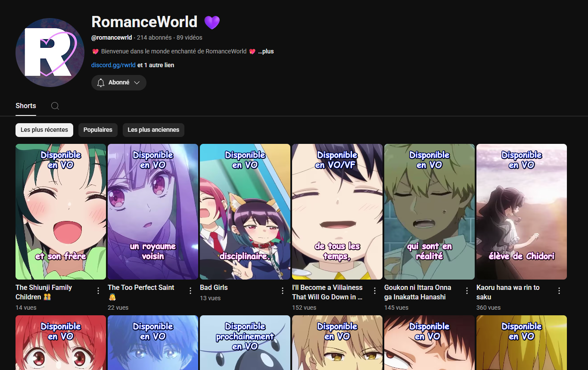The image size is (588, 370).
Task: Open the discord.gg/rwrld link
Action: (x=113, y=65)
